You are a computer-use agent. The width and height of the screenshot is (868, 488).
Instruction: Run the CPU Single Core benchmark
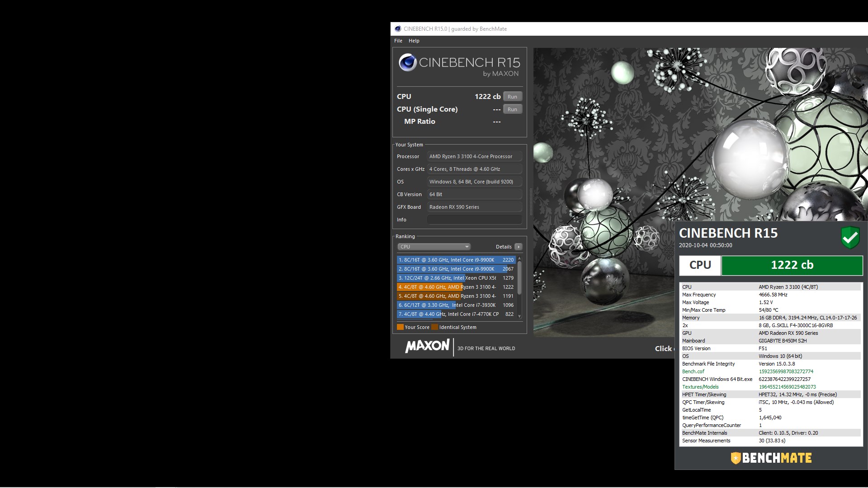coord(512,109)
